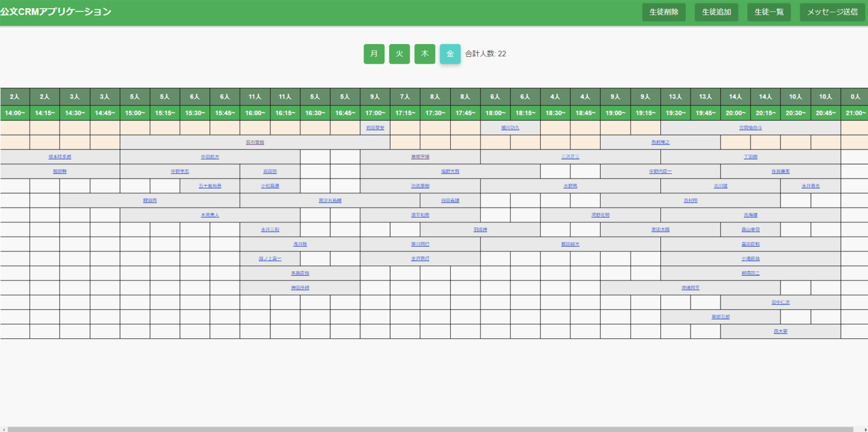This screenshot has height=432, width=868.
Task: Click the scrollbar left arrow
Action: [3, 429]
